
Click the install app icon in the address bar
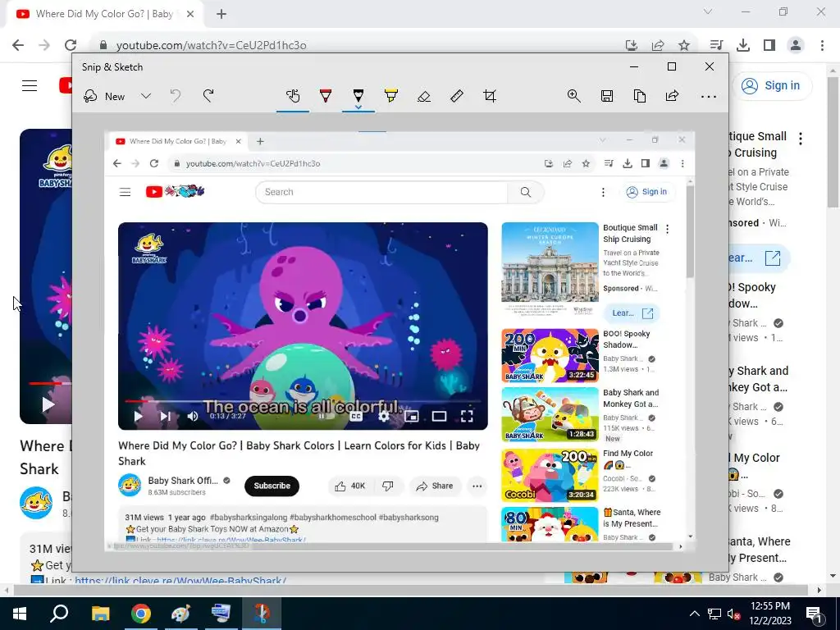632,46
